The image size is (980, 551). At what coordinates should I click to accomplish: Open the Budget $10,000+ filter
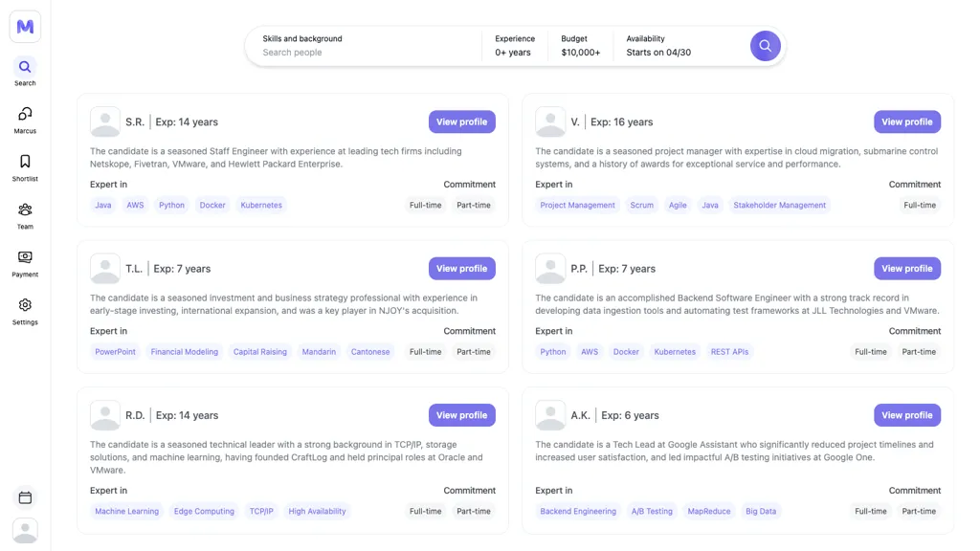[x=580, y=45]
